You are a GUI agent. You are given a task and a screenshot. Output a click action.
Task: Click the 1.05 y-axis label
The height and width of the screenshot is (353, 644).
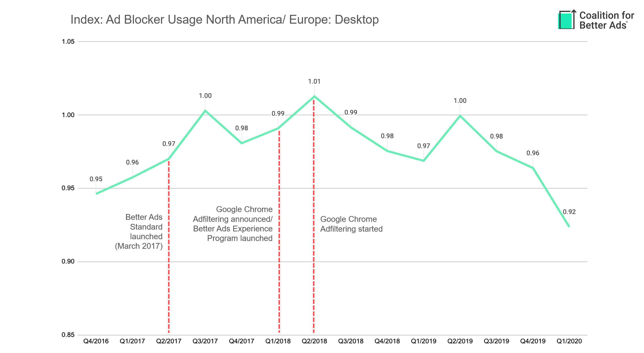pyautogui.click(x=68, y=42)
